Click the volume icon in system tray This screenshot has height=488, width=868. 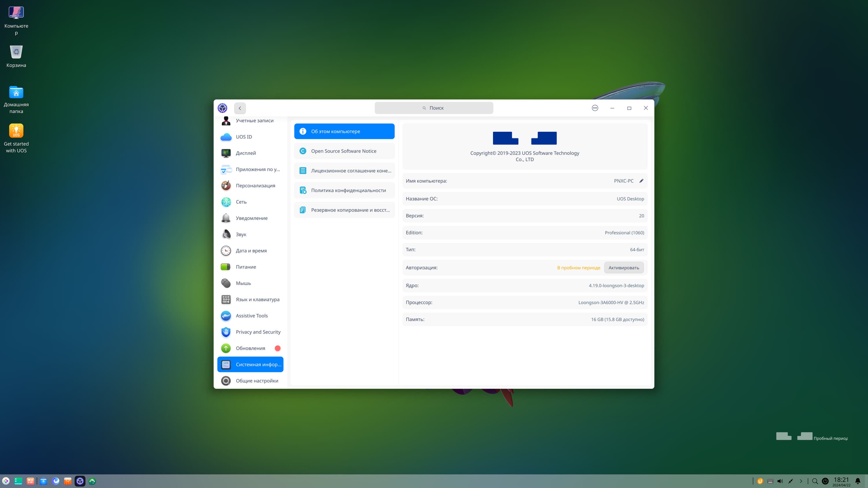(780, 481)
